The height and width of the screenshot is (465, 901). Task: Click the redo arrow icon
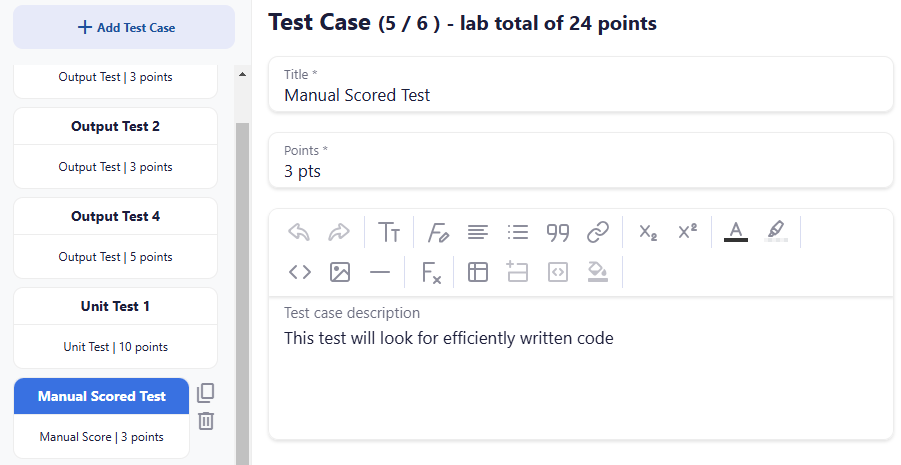(339, 232)
